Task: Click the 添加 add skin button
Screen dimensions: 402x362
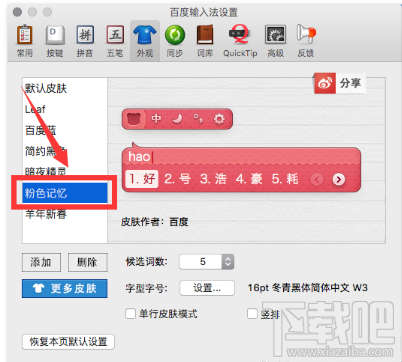Action: point(41,262)
